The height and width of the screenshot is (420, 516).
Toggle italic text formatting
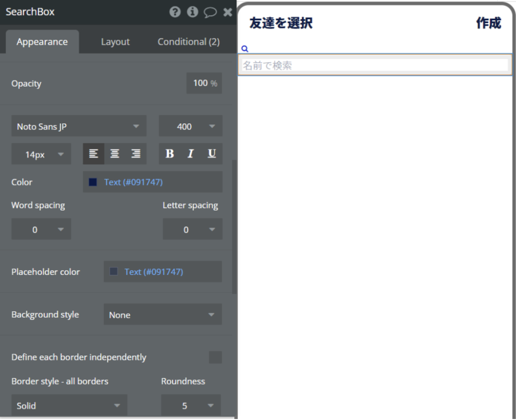(190, 154)
